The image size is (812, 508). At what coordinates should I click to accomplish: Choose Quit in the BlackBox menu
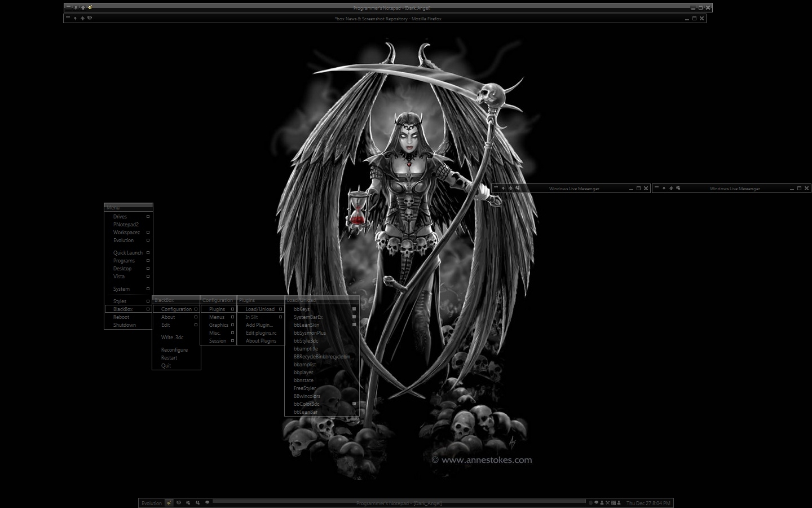pyautogui.click(x=176, y=366)
